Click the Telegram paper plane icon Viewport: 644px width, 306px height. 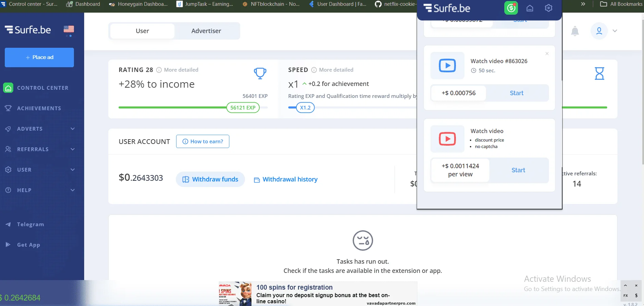[8, 224]
